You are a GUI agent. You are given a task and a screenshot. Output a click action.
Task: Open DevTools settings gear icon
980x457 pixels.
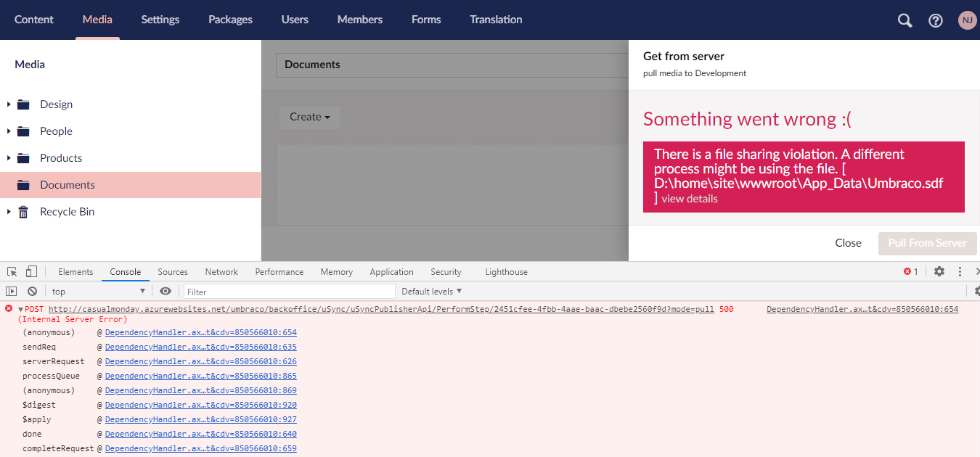point(939,271)
